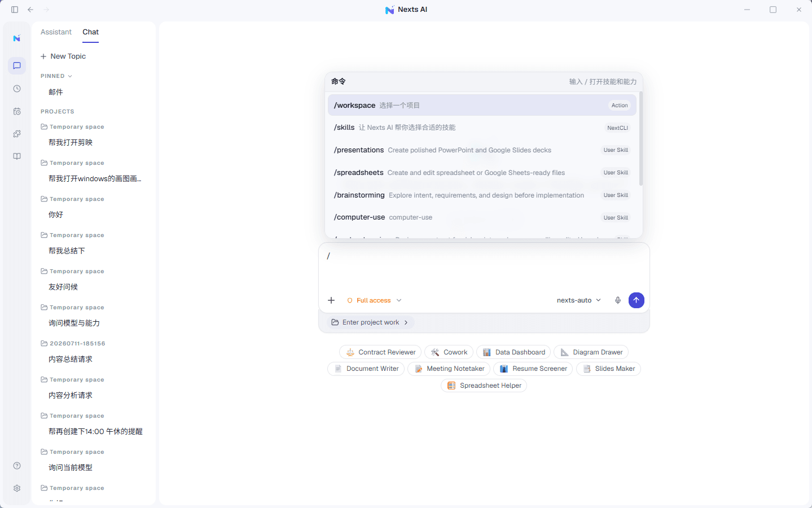Open chat 询问当前模型
This screenshot has height=508, width=812.
[71, 467]
